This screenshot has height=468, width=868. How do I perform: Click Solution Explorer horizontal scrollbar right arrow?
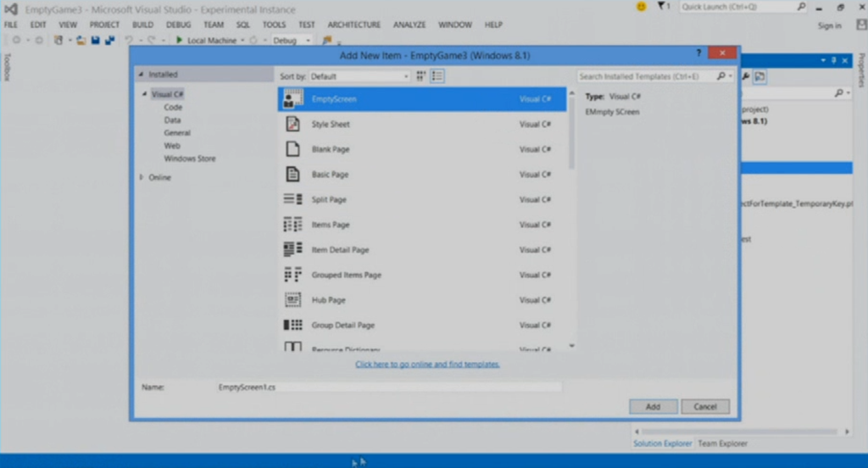pos(847,432)
